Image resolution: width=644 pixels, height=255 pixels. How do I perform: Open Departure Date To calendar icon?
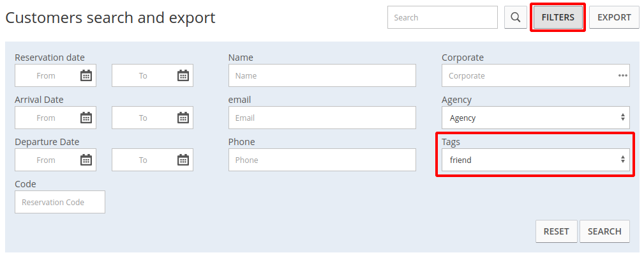click(183, 160)
